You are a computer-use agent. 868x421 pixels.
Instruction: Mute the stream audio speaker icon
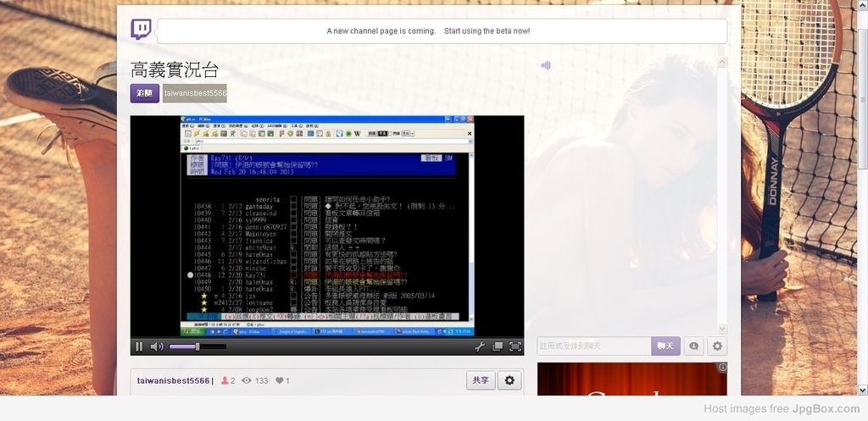pos(157,346)
